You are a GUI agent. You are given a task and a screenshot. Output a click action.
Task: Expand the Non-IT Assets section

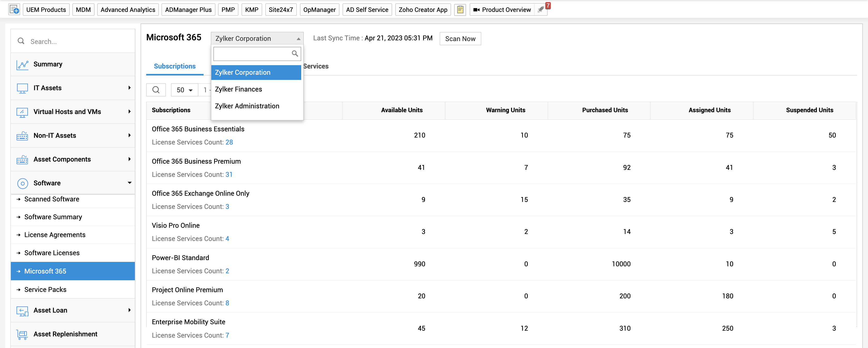point(129,135)
